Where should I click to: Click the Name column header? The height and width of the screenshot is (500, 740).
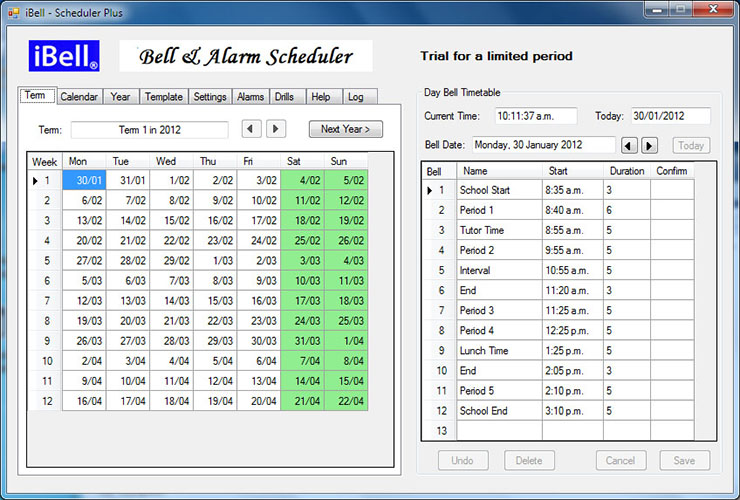click(x=499, y=171)
